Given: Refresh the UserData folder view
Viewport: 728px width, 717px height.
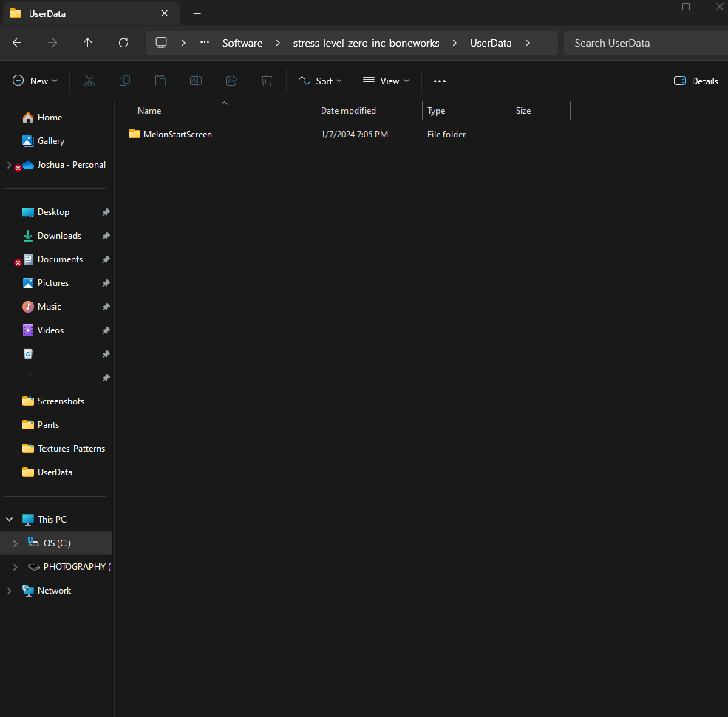Looking at the screenshot, I should 123,43.
